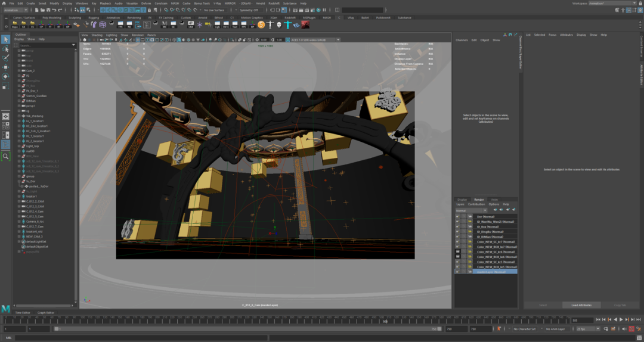Toggle renderable flag of Dor layer
This screenshot has width=644, height=342.
click(x=457, y=217)
